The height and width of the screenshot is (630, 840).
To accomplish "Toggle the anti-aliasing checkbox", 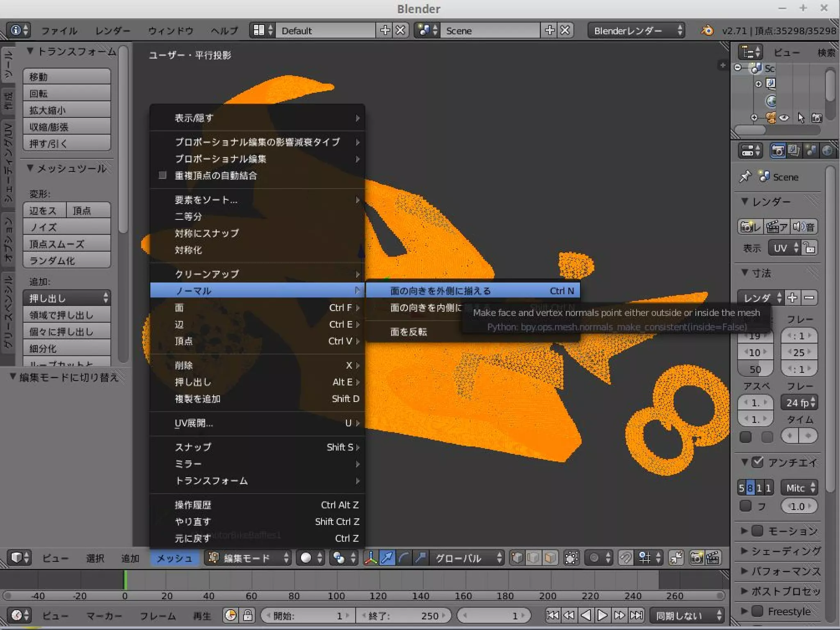I will 758,462.
